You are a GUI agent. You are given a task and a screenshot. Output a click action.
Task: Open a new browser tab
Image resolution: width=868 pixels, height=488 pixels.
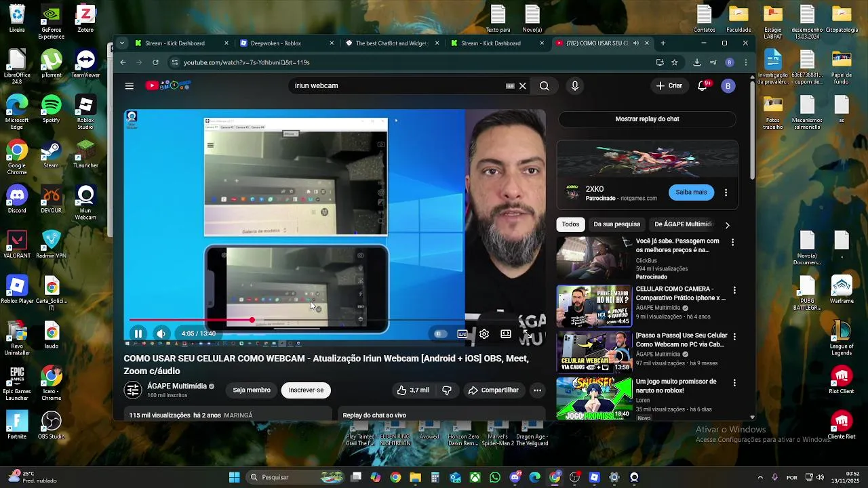click(663, 43)
